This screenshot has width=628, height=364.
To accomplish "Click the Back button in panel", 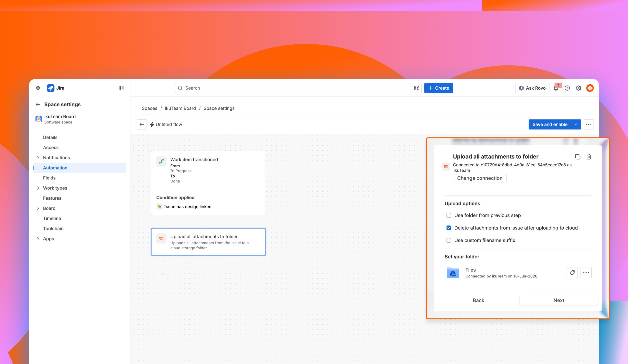I will pyautogui.click(x=478, y=300).
